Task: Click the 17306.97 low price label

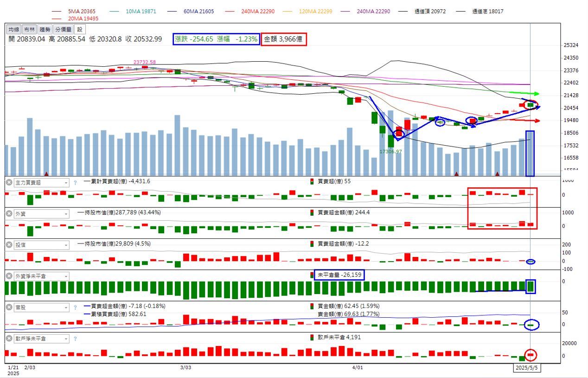Action: pyautogui.click(x=390, y=152)
